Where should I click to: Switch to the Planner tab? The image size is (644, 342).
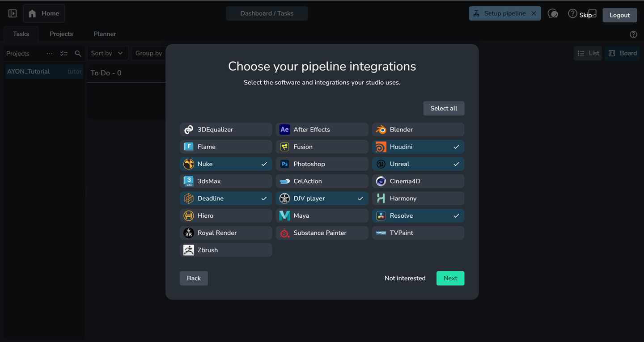tap(105, 34)
